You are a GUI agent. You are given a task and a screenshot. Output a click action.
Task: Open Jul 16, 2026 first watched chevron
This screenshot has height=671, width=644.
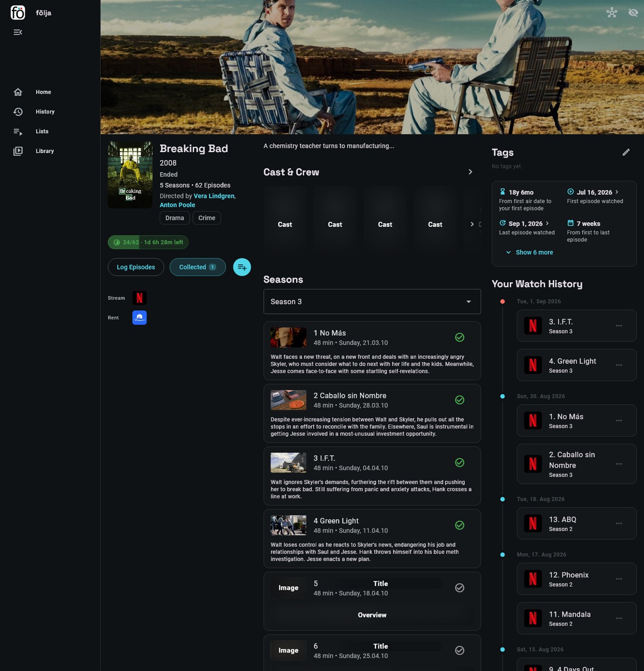click(617, 192)
